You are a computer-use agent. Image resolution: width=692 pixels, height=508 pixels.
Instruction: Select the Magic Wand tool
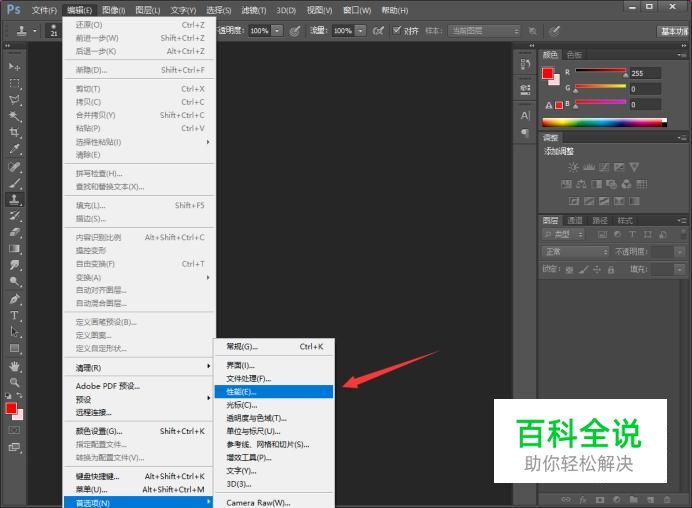[x=14, y=117]
